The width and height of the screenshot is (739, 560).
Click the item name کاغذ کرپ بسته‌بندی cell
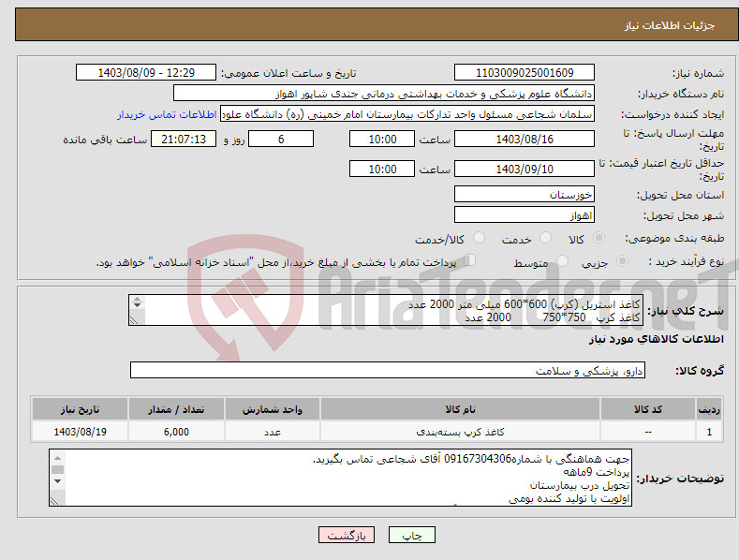pyautogui.click(x=460, y=432)
